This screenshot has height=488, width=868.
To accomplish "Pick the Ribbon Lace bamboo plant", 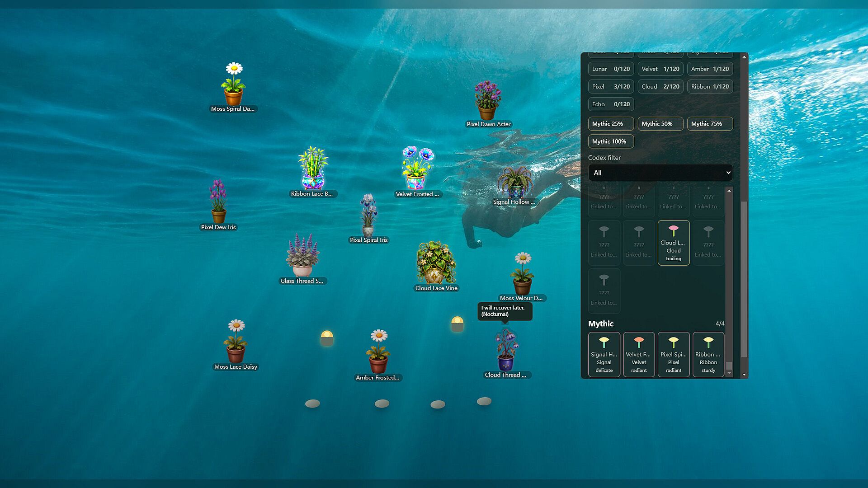I will click(x=313, y=168).
